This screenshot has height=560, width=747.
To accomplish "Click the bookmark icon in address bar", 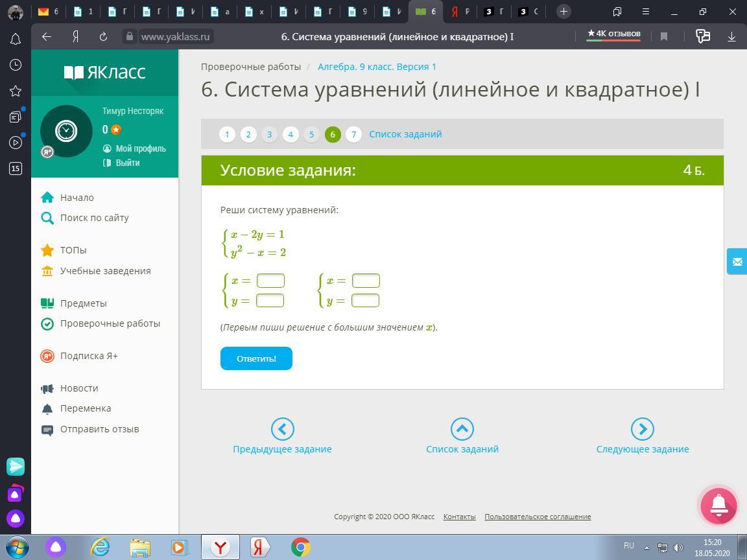I will pos(663,37).
